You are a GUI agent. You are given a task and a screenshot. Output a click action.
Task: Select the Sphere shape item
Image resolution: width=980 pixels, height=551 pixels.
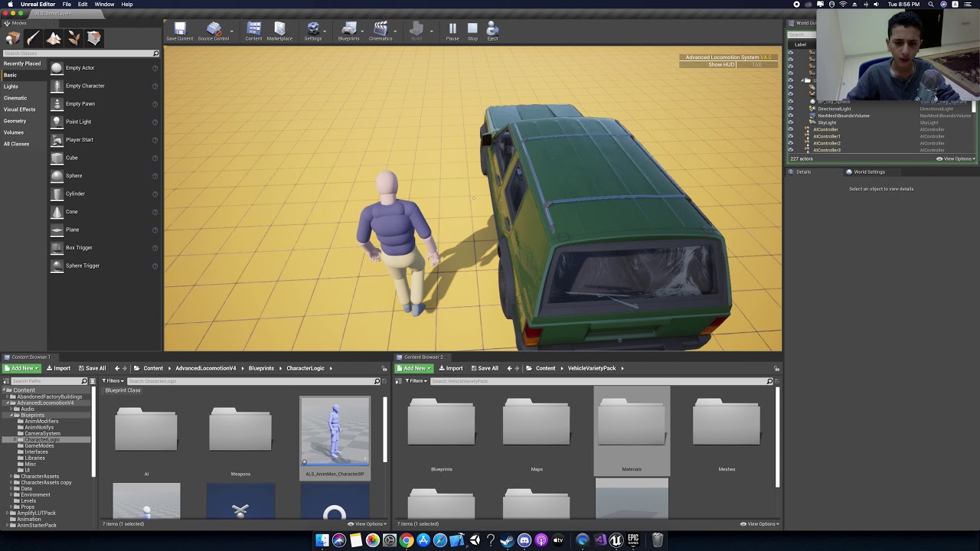pyautogui.click(x=103, y=176)
